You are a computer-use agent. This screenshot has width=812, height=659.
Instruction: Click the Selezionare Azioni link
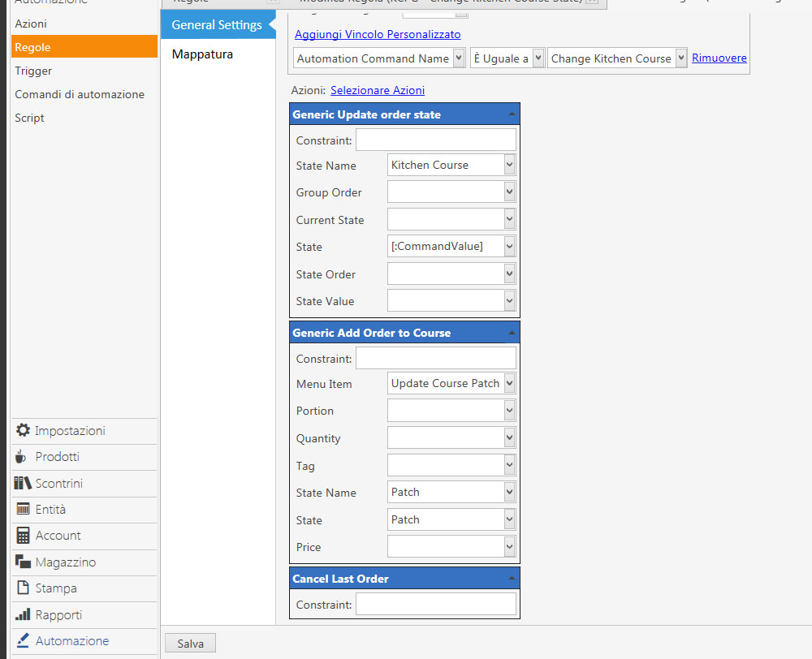[x=377, y=90]
